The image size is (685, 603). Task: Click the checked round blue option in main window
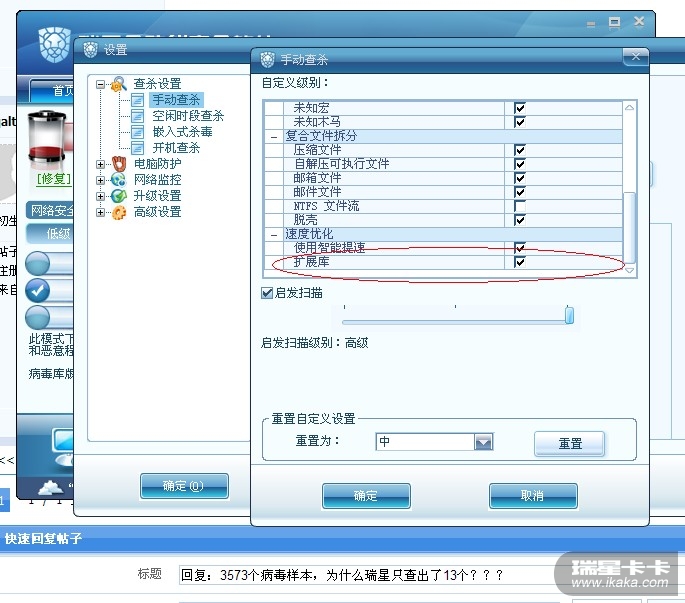pyautogui.click(x=38, y=290)
